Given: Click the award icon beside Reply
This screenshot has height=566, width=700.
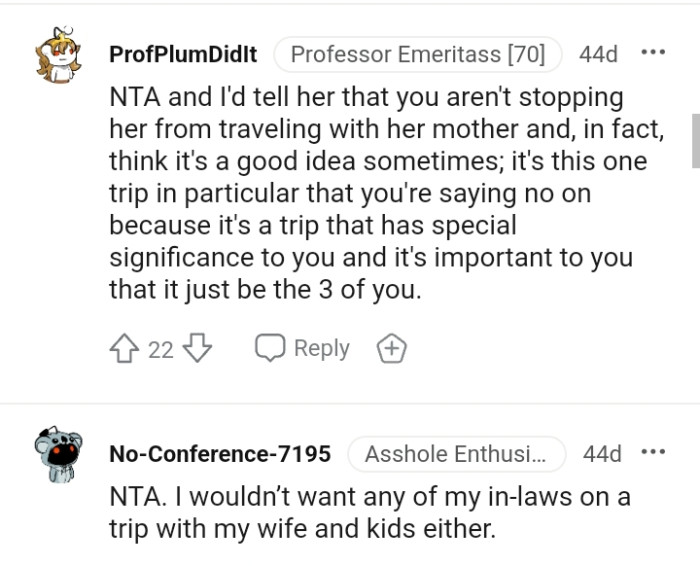Looking at the screenshot, I should pyautogui.click(x=391, y=349).
